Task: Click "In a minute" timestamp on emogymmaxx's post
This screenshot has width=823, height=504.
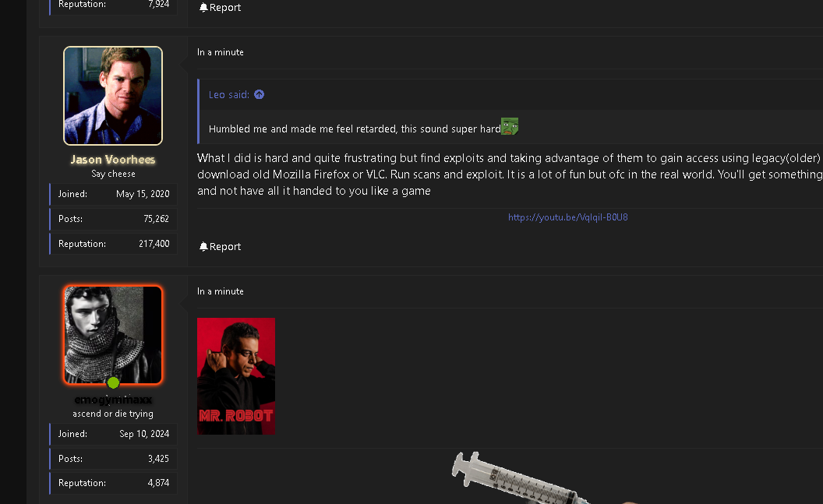Action: click(x=221, y=291)
